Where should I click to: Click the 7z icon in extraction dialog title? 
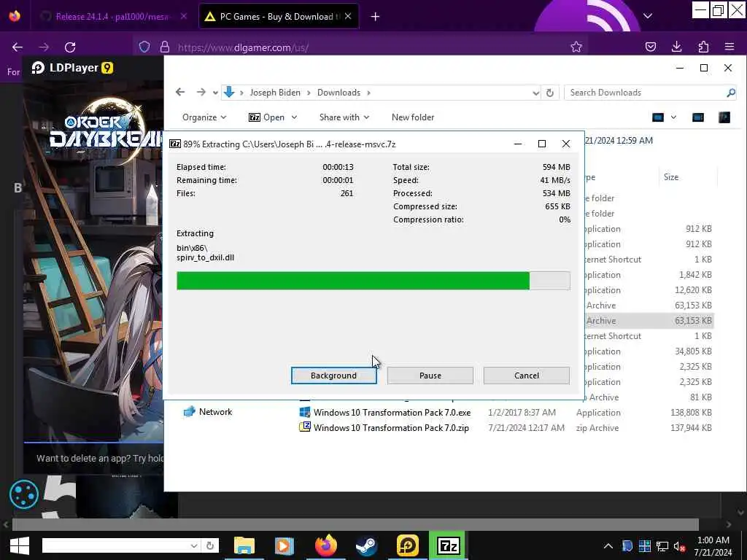175,144
